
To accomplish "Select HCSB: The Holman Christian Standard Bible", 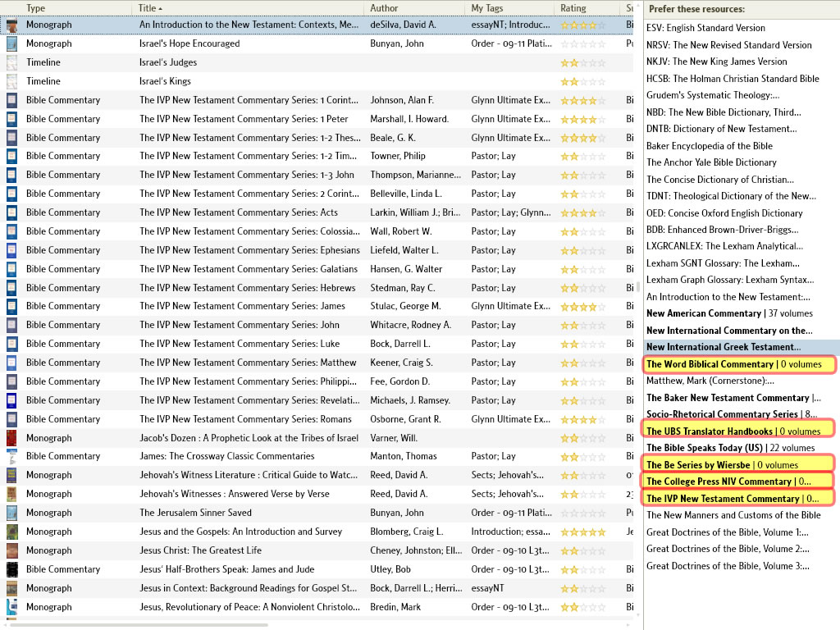I will click(x=733, y=79).
